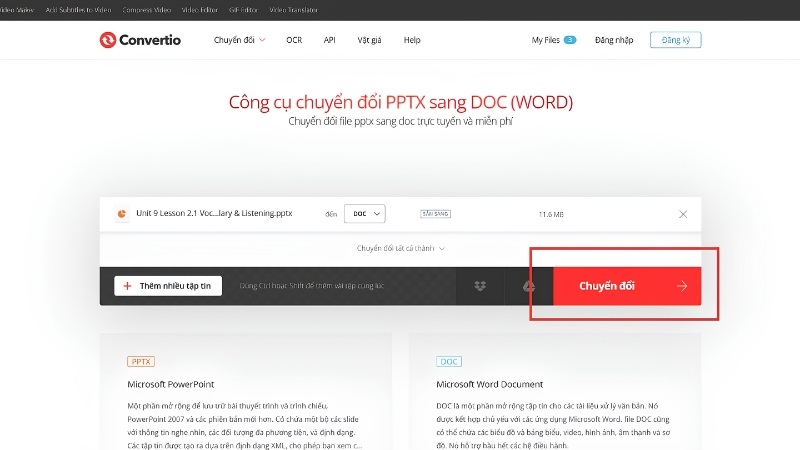The width and height of the screenshot is (800, 450).
Task: Click the page title Công cụ chuyển đổi PPTX
Action: point(401,102)
